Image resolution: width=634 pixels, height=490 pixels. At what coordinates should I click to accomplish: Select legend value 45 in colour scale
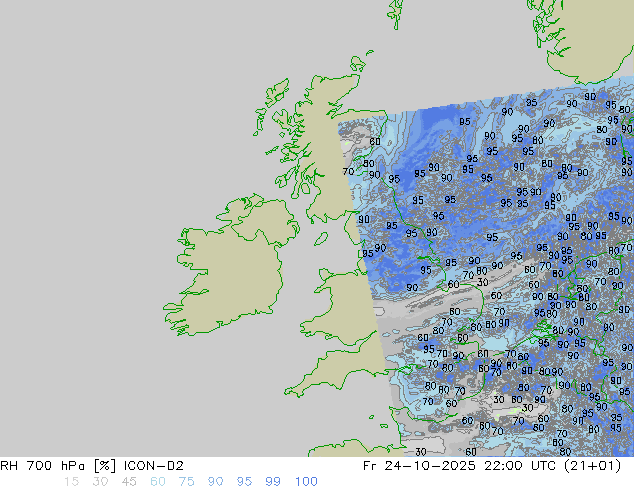coord(129,482)
